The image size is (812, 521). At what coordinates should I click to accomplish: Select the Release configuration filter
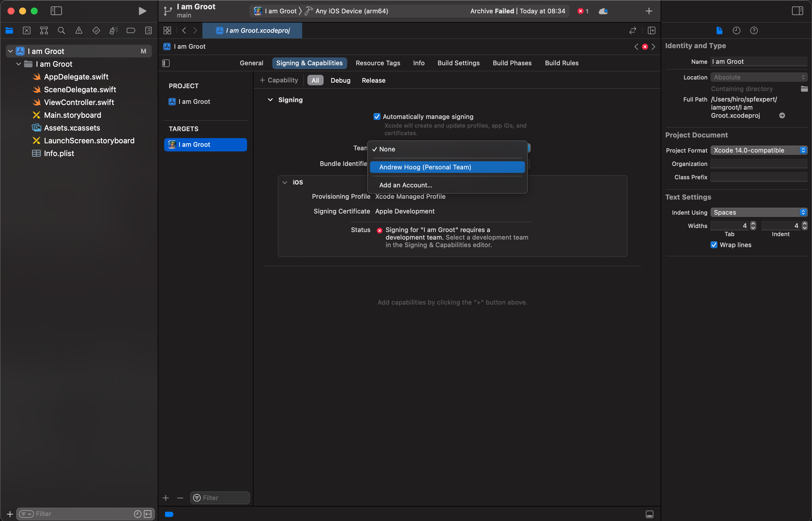[x=373, y=81]
